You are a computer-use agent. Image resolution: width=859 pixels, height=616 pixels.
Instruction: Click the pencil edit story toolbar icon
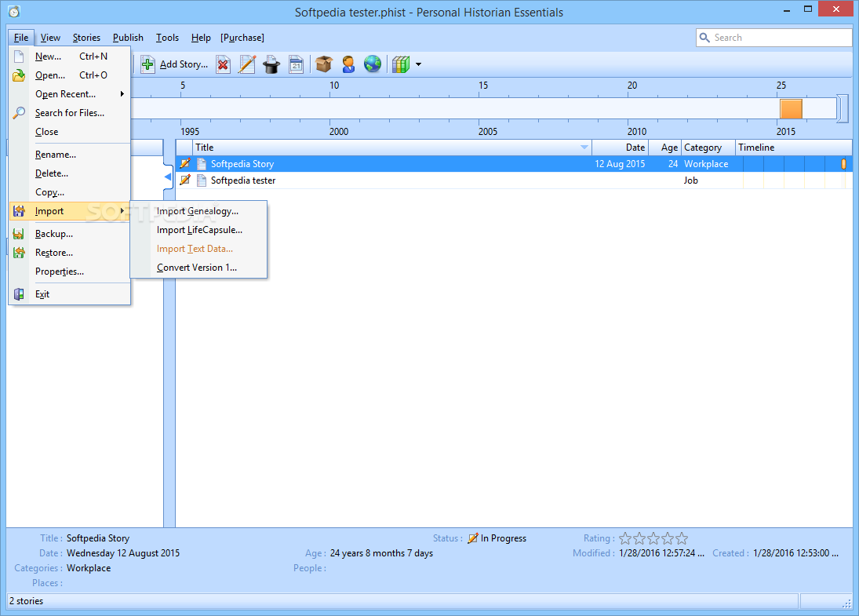[x=247, y=64]
